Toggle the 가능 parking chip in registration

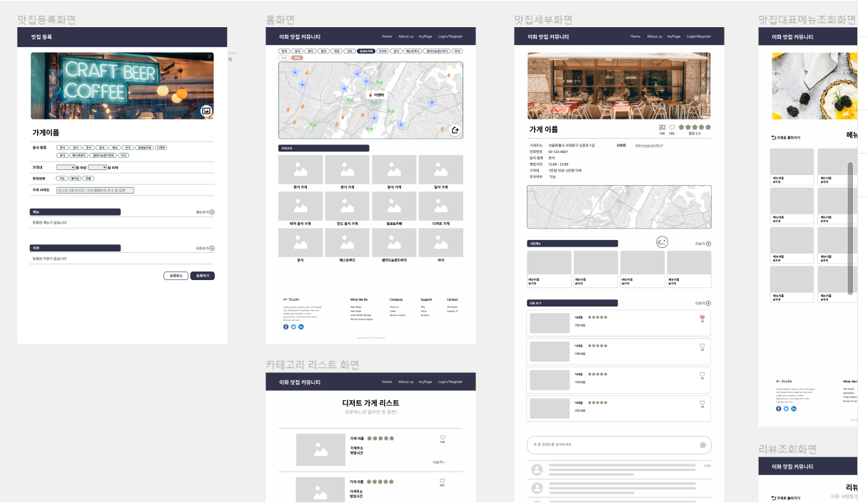(x=62, y=178)
